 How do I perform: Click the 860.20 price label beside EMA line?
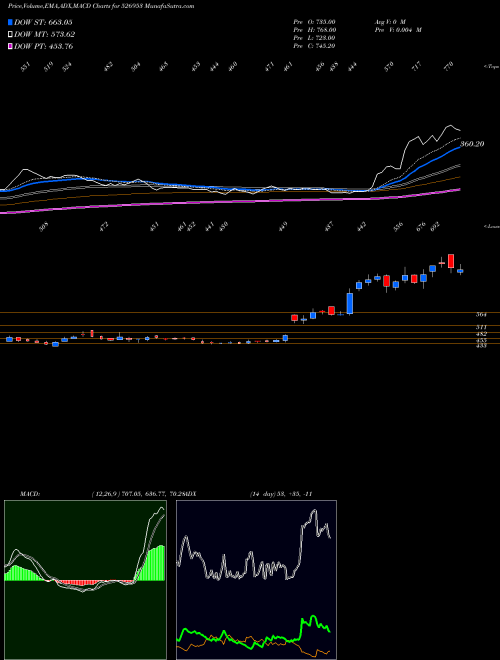pyautogui.click(x=472, y=144)
